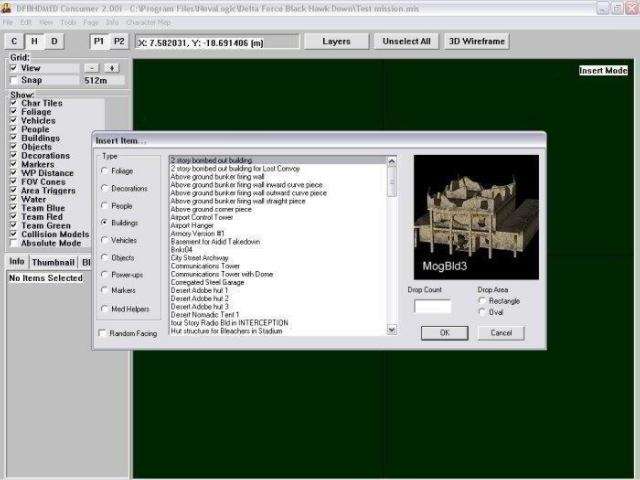Select Airport Control Tower in list
The image size is (640, 480).
[202, 217]
